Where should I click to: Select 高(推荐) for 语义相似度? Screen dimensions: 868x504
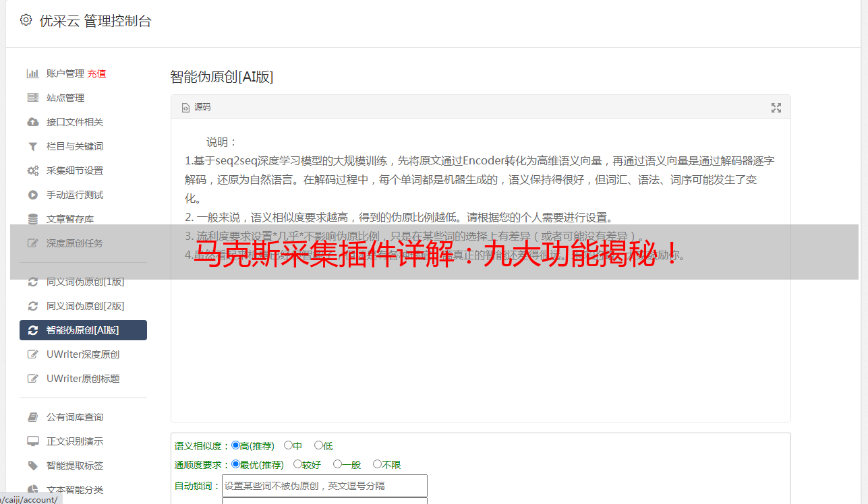(x=235, y=445)
